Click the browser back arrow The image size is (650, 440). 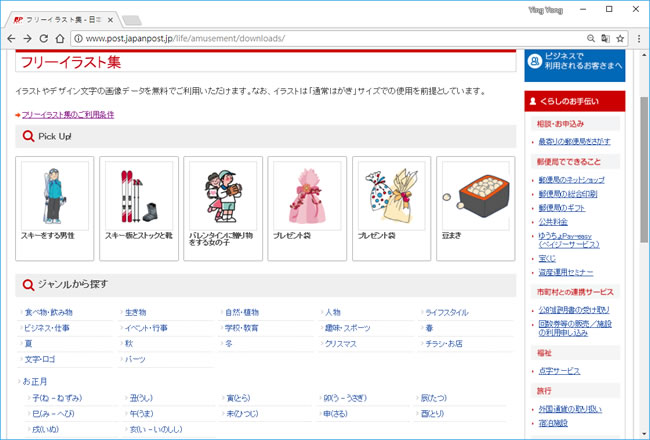[x=12, y=38]
